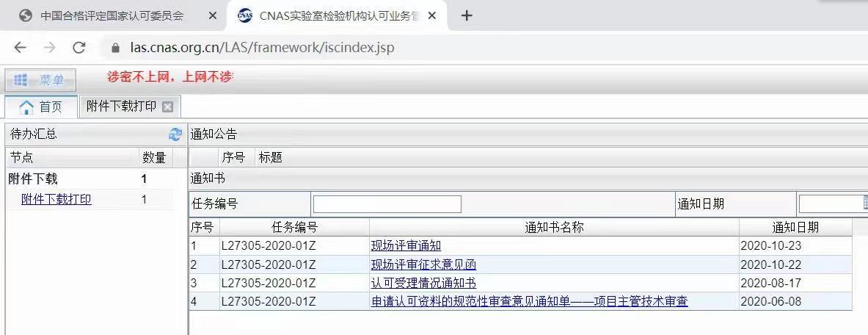Open the 申请认可资料的规范性审查意见通知单 link
Screen dimensions: 868x335
click(529, 301)
